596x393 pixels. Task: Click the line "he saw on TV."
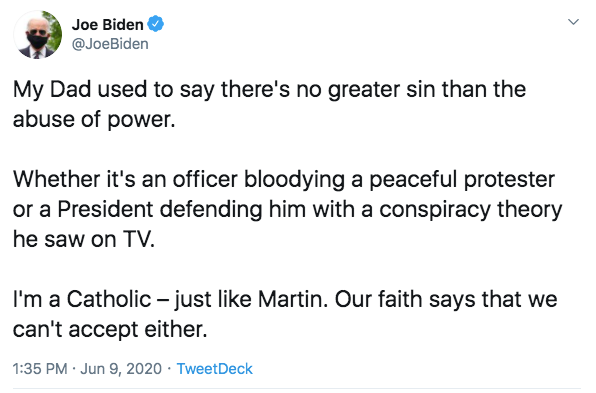(x=84, y=239)
